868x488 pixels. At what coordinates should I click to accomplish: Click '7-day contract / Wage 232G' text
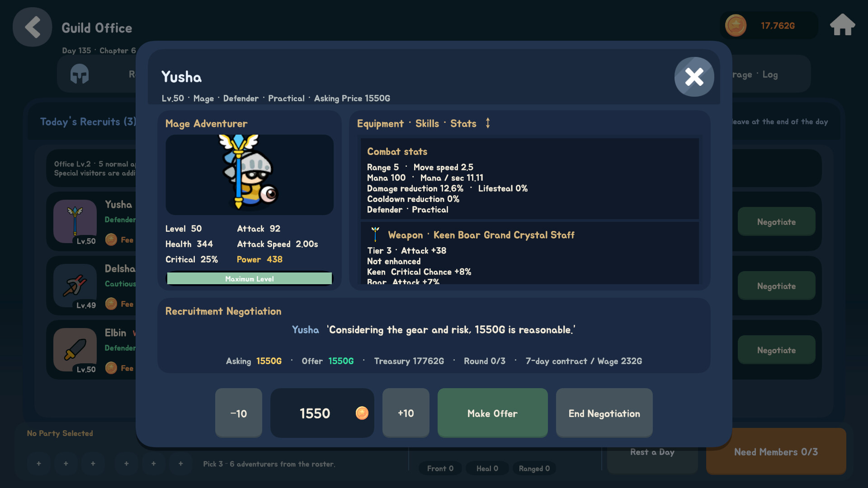584,361
